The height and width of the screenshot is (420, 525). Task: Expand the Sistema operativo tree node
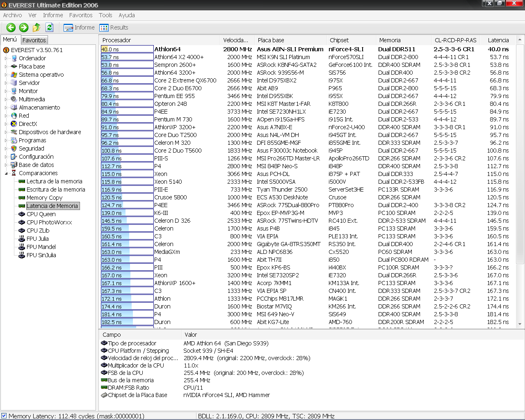tap(6, 75)
